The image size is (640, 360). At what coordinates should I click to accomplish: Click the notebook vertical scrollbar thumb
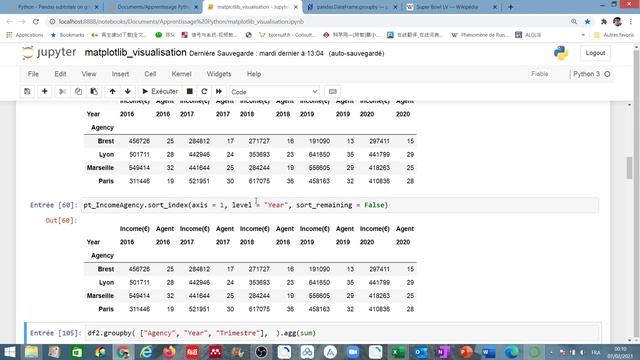[x=629, y=167]
